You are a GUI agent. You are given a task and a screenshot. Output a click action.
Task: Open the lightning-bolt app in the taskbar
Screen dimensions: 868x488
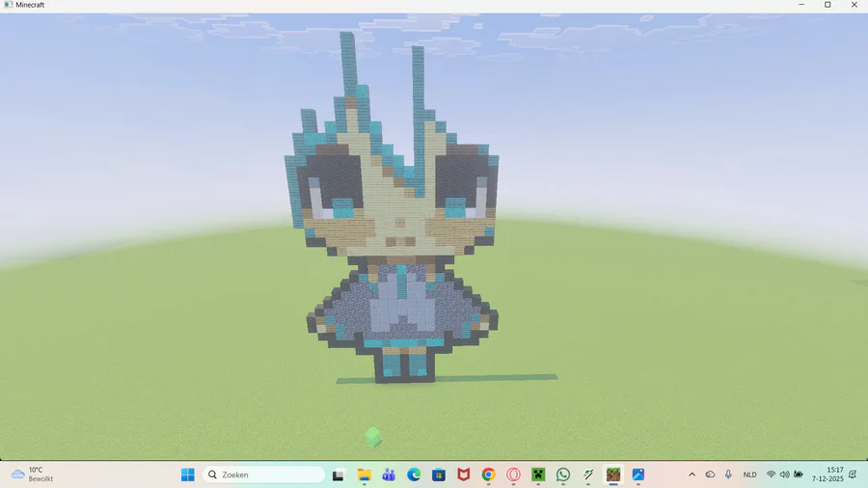tap(588, 474)
